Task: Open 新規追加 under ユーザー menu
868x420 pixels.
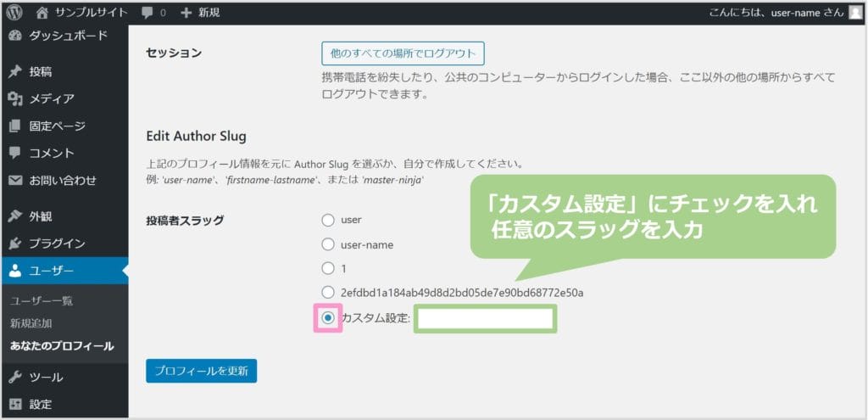Action: (x=31, y=323)
